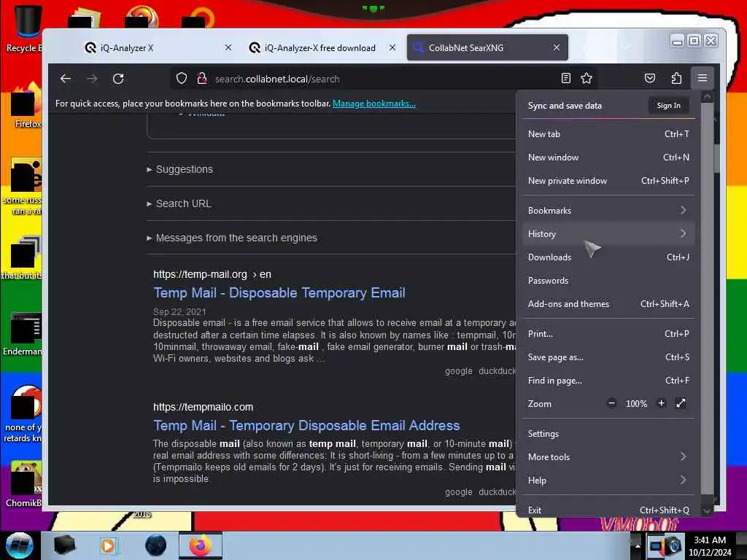Open the extensions puzzle icon
Viewport: 747px width, 560px height.
click(676, 79)
